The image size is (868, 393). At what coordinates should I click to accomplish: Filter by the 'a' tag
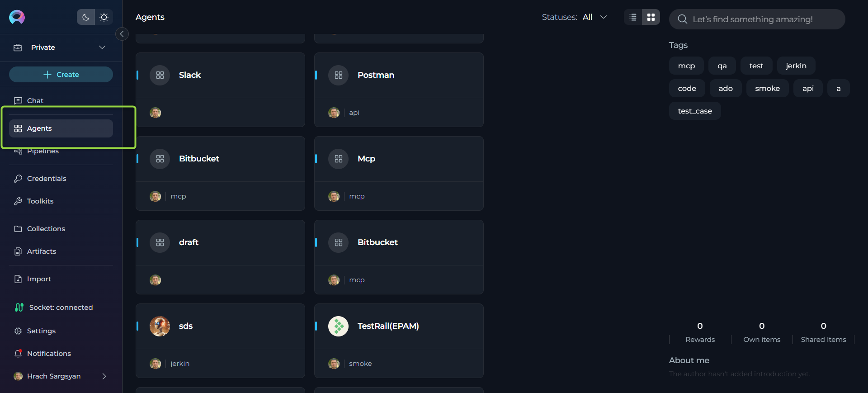click(839, 89)
